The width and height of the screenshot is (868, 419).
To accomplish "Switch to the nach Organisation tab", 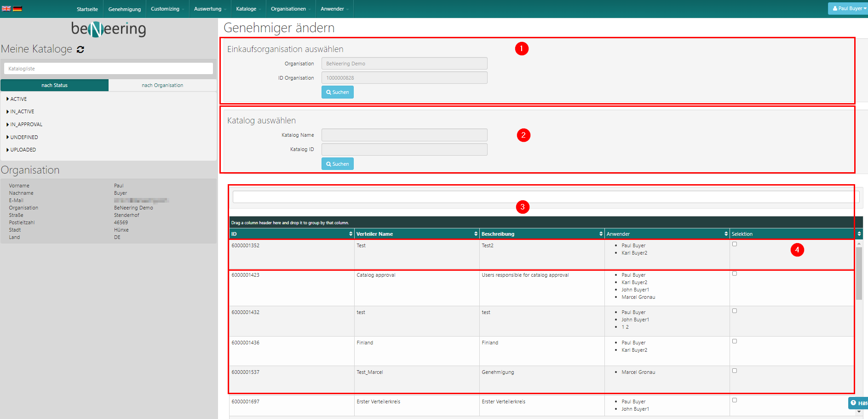I will click(x=162, y=85).
